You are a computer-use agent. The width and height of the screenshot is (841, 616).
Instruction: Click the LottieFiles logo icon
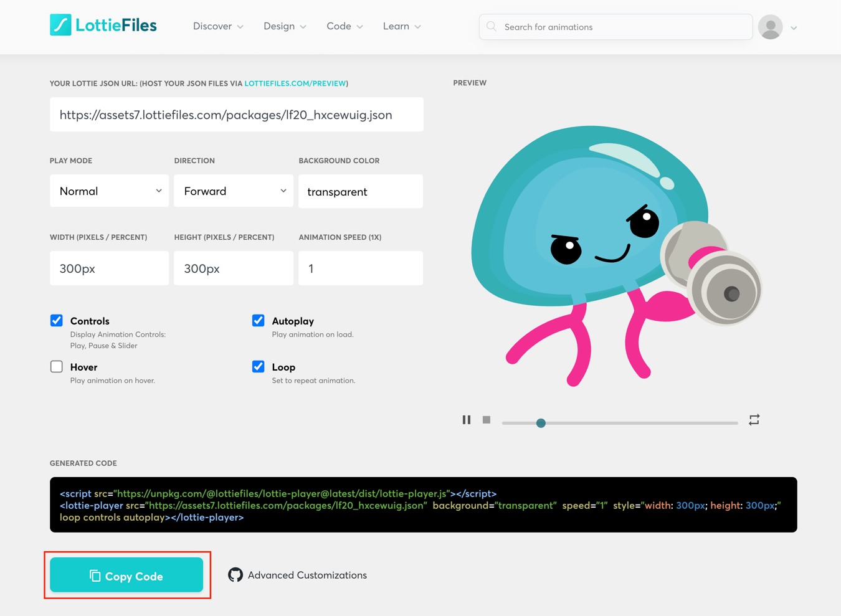(60, 25)
